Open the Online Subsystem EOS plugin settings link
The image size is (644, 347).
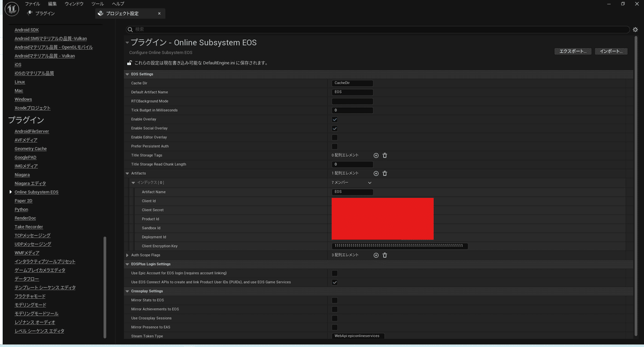pyautogui.click(x=36, y=191)
